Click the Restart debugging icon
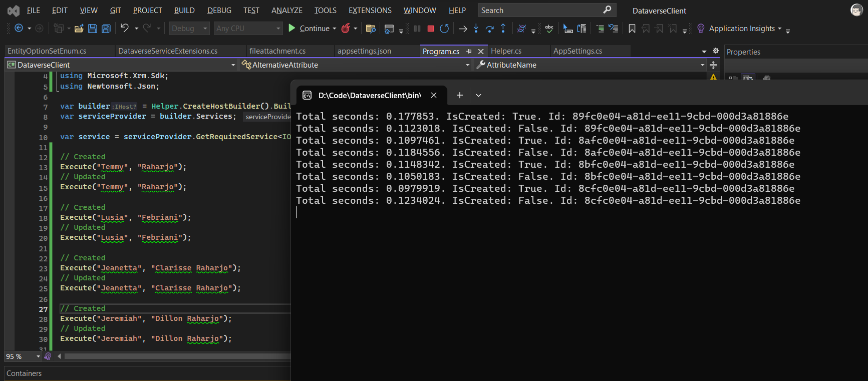The height and width of the screenshot is (381, 868). point(444,29)
